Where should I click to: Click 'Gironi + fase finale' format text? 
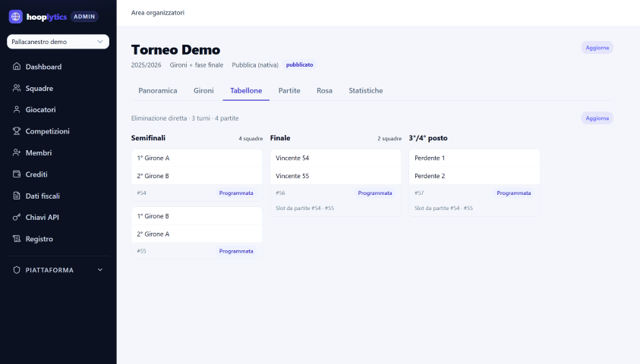click(x=197, y=64)
